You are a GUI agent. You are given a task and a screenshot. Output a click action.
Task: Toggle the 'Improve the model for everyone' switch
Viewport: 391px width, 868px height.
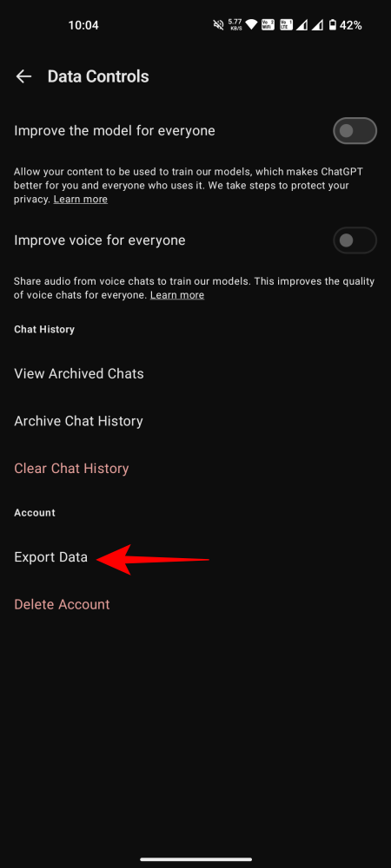click(355, 131)
